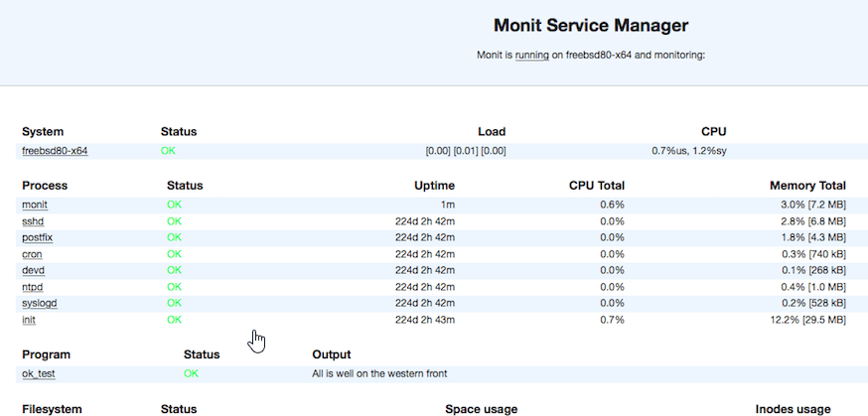Select the syslogd process link
Screen dimensions: 868x416
tap(39, 303)
